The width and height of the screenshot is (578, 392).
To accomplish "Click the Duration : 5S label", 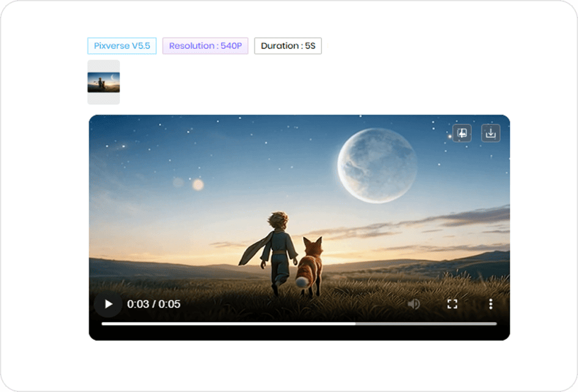I will point(288,45).
